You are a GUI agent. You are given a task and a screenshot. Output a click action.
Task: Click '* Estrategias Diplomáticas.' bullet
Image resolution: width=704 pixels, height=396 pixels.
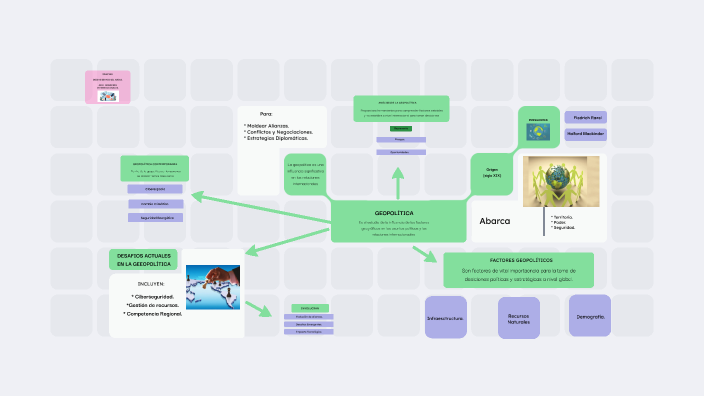[276, 139]
